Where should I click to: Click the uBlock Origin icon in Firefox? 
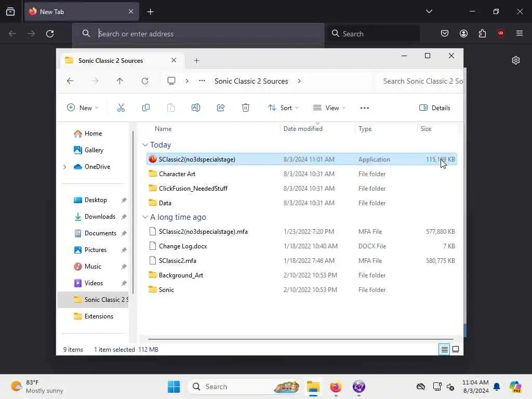(x=500, y=33)
